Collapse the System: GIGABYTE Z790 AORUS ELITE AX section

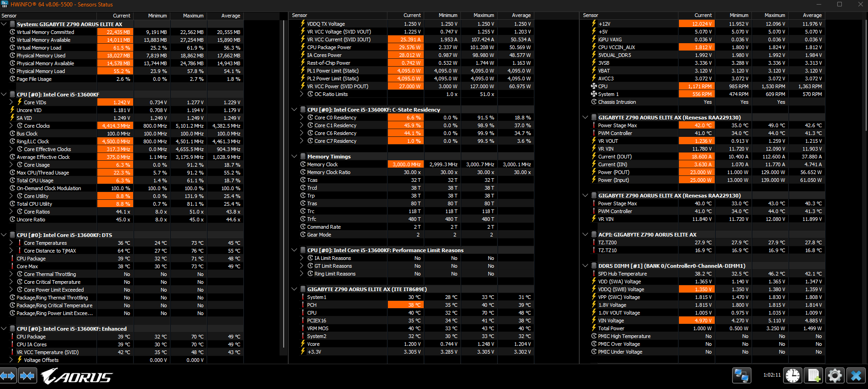tap(4, 24)
